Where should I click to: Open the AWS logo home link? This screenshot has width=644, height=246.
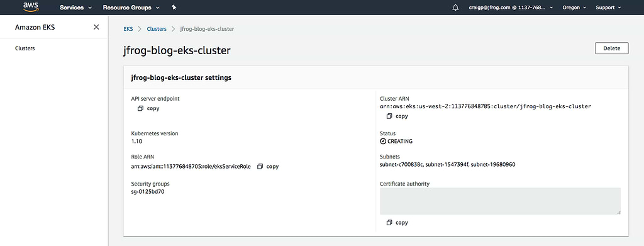point(31,7)
